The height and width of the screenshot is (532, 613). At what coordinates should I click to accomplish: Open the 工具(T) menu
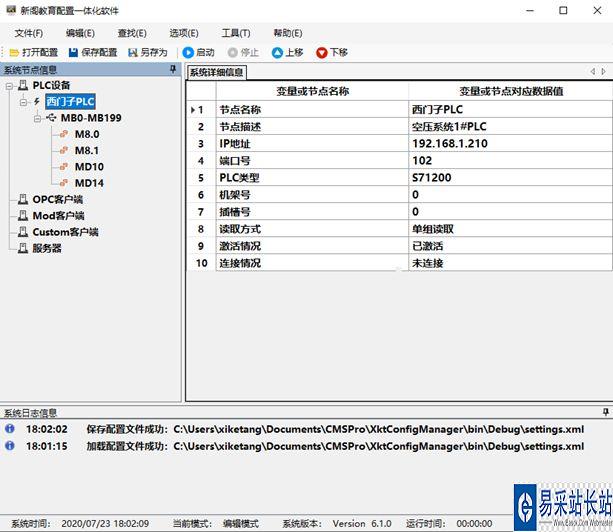(236, 33)
